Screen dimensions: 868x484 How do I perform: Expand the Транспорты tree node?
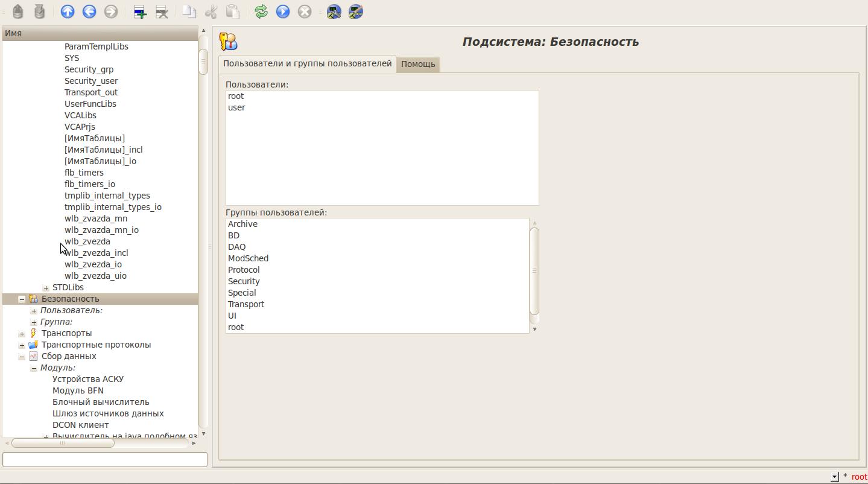click(22, 334)
